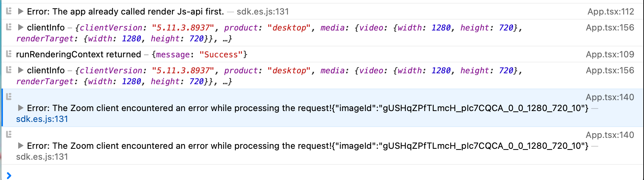Open App.tsx:140 link on the highlighted row
Viewport: 644px width, 180px height.
tap(610, 97)
